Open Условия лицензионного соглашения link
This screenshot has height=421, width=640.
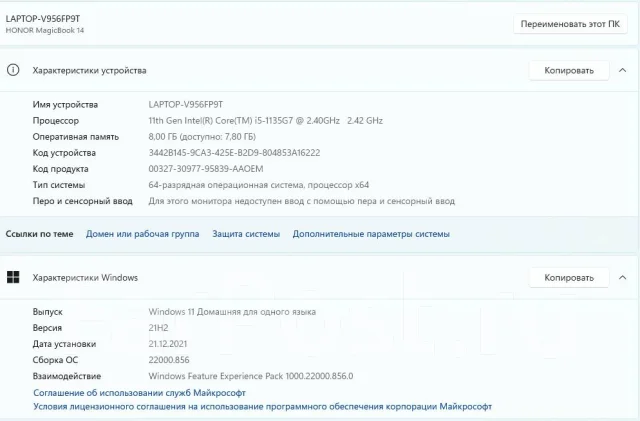[x=262, y=407]
